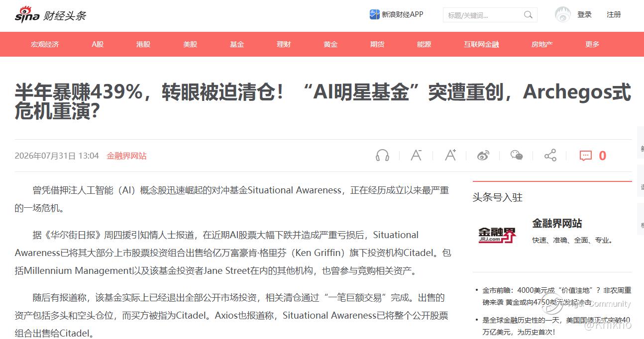Screen dimensions: 644x339
Task: Open the 美股 navigation tab
Action: [x=190, y=44]
